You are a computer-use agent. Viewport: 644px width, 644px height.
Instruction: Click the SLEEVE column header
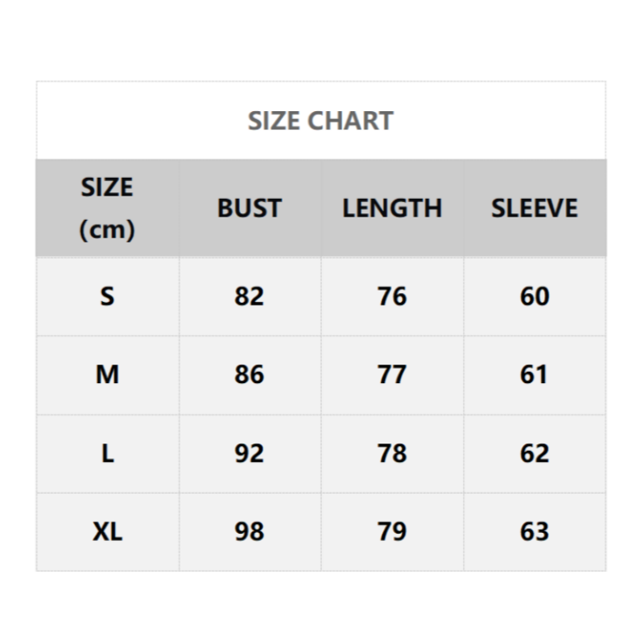(x=535, y=208)
